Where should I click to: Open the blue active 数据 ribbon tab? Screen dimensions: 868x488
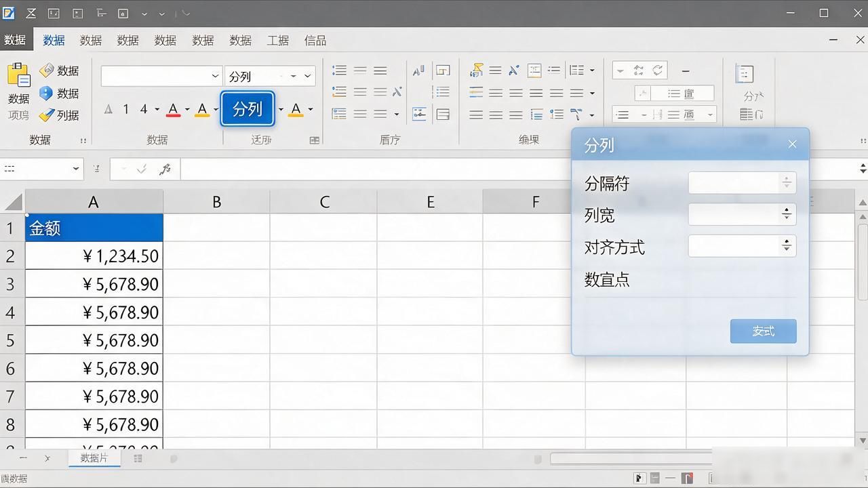tap(54, 41)
